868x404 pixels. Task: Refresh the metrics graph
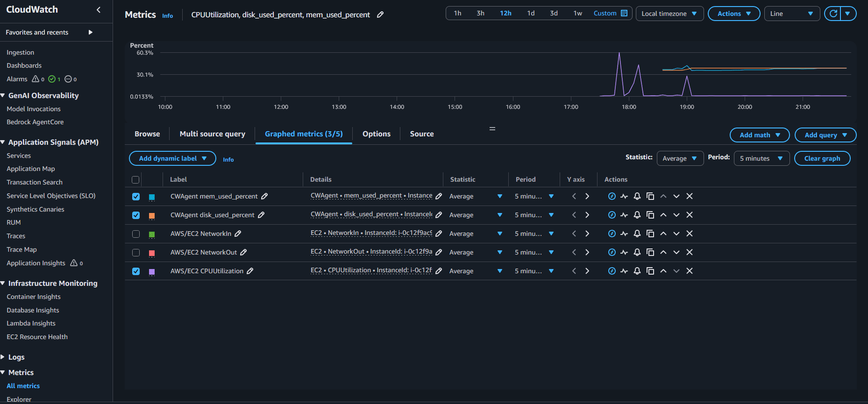[833, 14]
